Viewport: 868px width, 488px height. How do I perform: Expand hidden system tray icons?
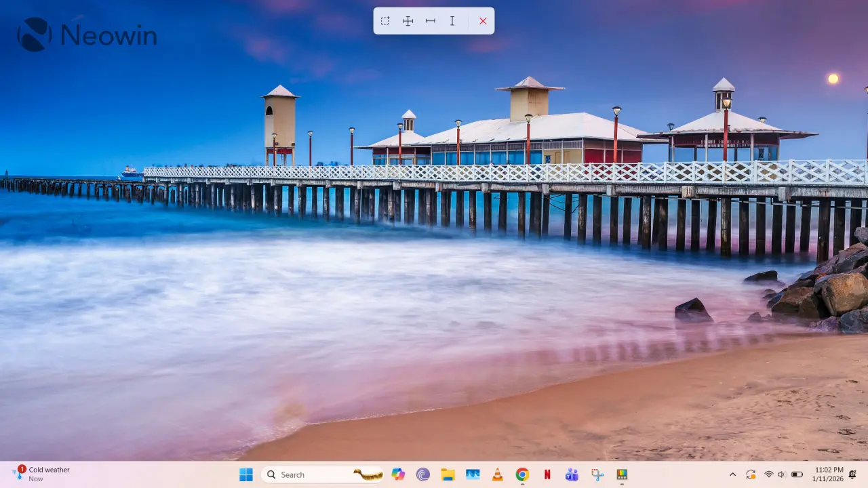point(733,474)
